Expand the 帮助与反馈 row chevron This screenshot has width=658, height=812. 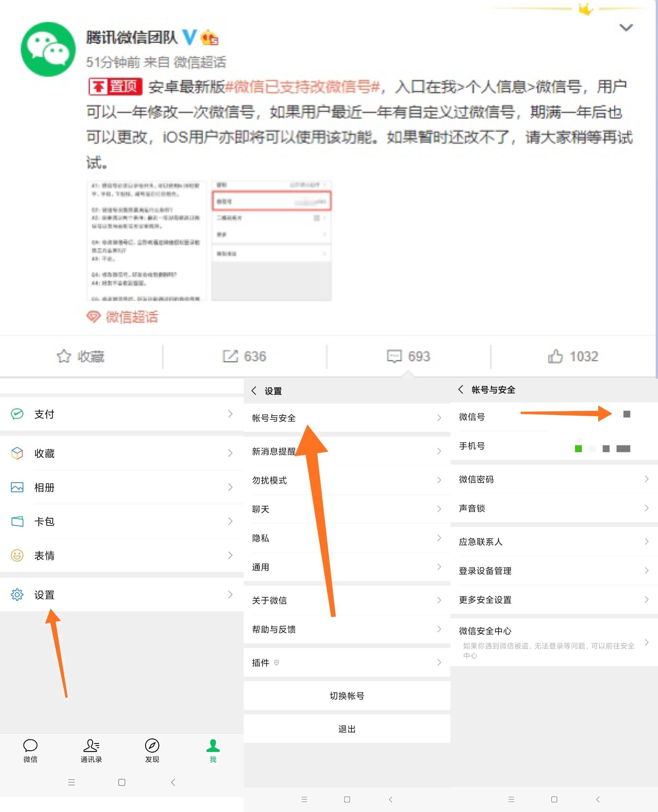[x=439, y=629]
